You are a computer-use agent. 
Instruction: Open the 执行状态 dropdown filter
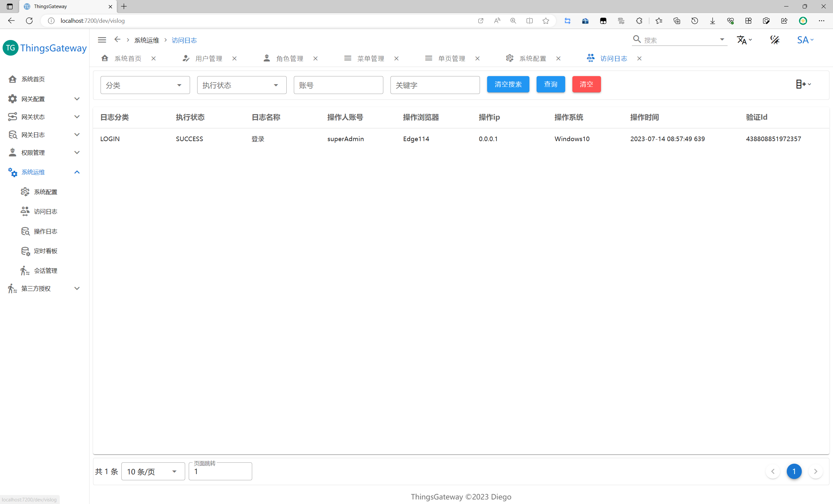[x=241, y=85]
